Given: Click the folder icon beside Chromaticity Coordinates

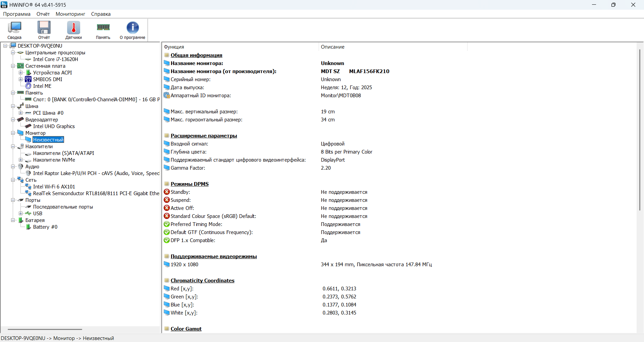Looking at the screenshot, I should [167, 280].
